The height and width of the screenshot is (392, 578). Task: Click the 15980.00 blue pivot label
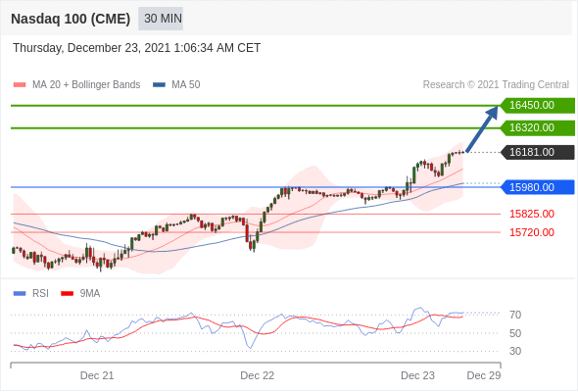(538, 187)
